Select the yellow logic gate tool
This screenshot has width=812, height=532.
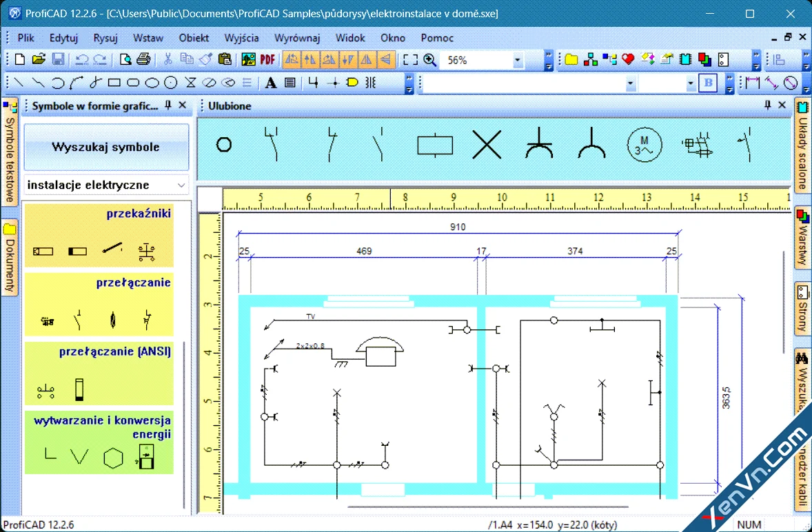tap(352, 82)
